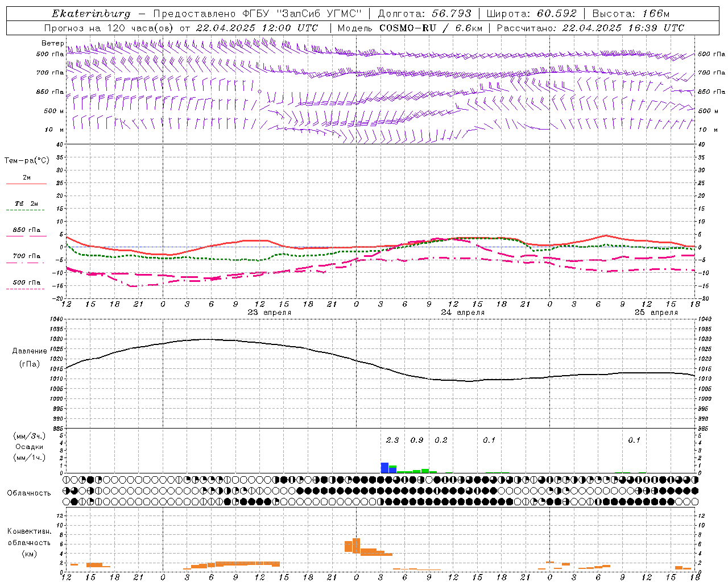This screenshot has width=728, height=582.
Task: Click the "(км)" unit under the convective cloud label
Action: point(30,554)
